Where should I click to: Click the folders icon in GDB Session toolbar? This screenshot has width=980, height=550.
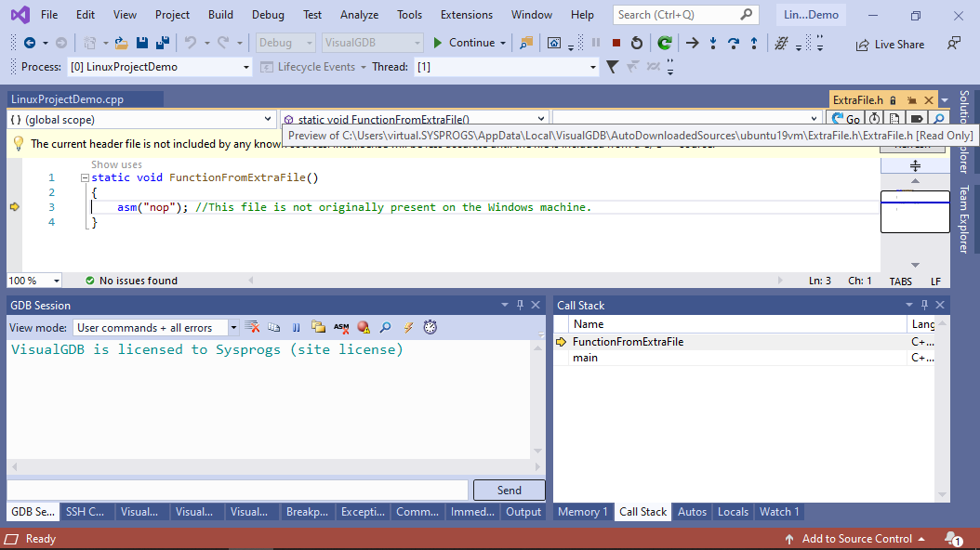pos(318,327)
